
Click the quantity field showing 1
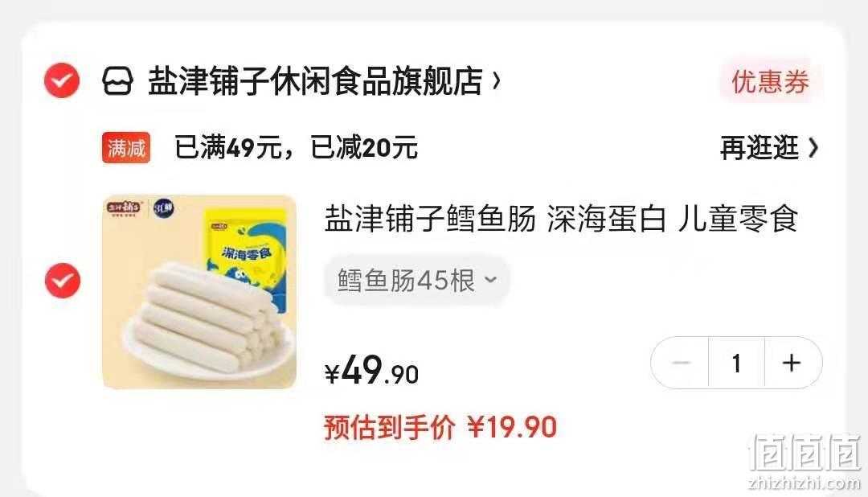(737, 363)
